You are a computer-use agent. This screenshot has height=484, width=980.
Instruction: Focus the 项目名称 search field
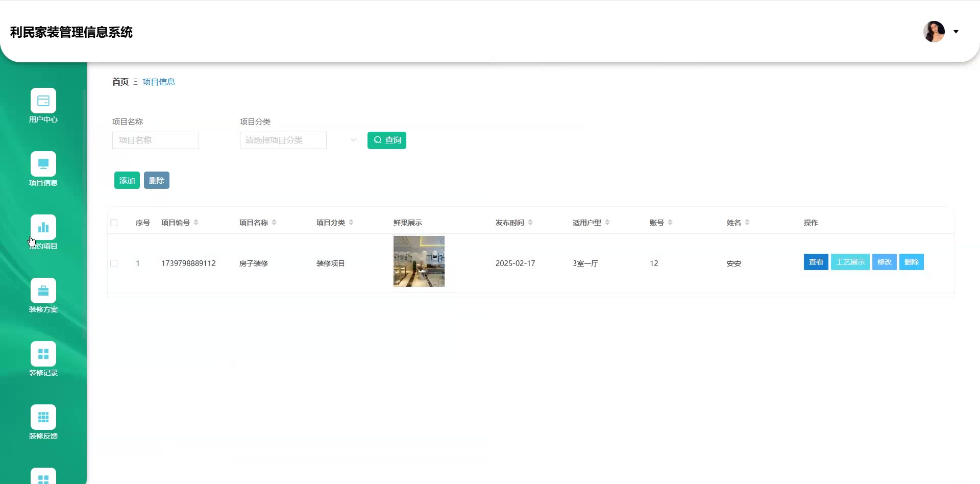coord(156,140)
